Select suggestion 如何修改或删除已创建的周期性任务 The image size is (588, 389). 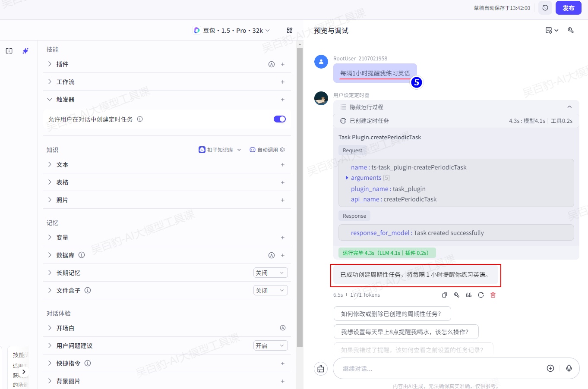click(x=392, y=314)
